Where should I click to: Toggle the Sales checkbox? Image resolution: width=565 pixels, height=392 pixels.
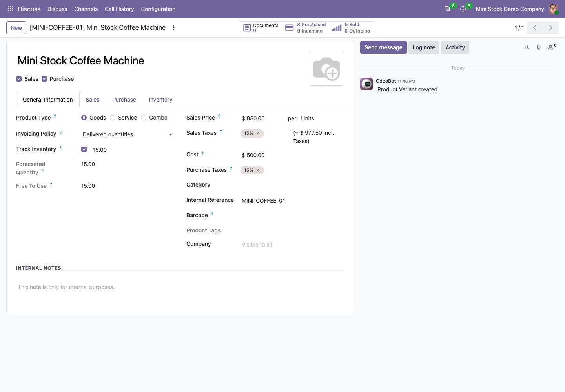click(x=19, y=79)
